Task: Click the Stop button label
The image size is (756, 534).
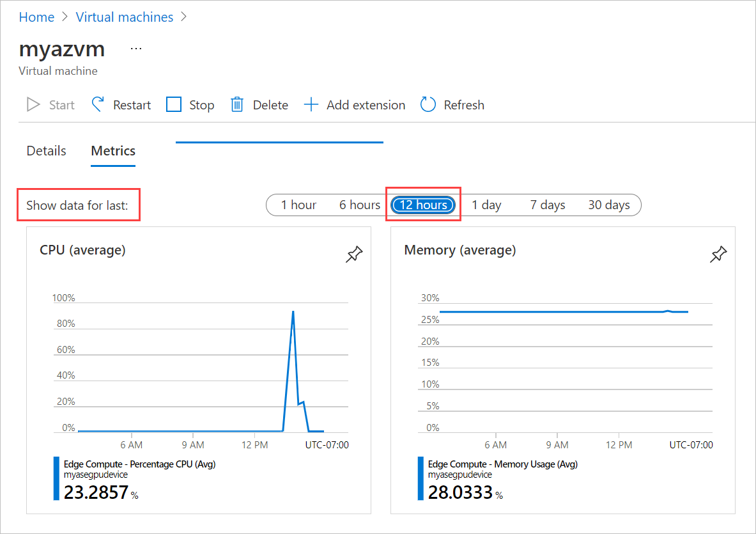Action: tap(201, 105)
